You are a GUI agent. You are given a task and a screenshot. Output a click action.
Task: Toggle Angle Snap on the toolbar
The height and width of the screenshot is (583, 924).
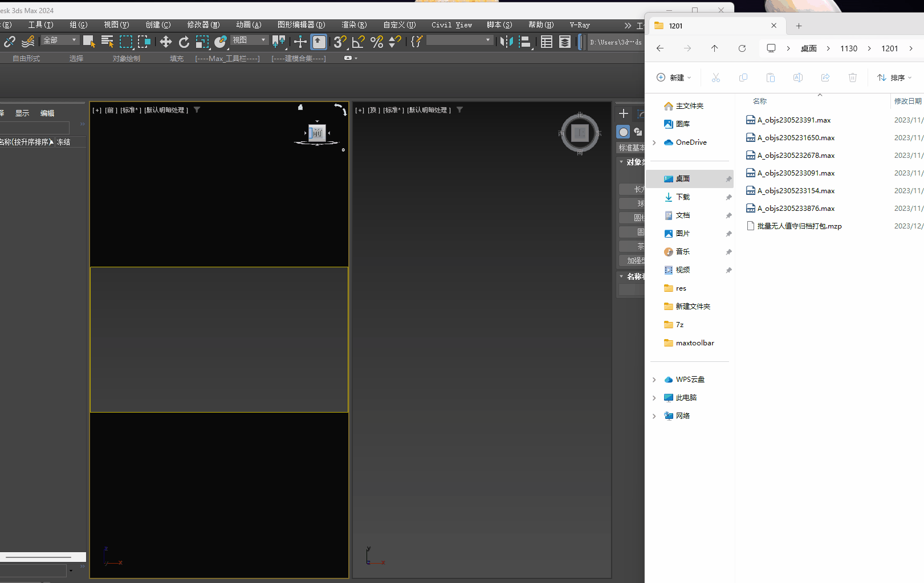[359, 42]
